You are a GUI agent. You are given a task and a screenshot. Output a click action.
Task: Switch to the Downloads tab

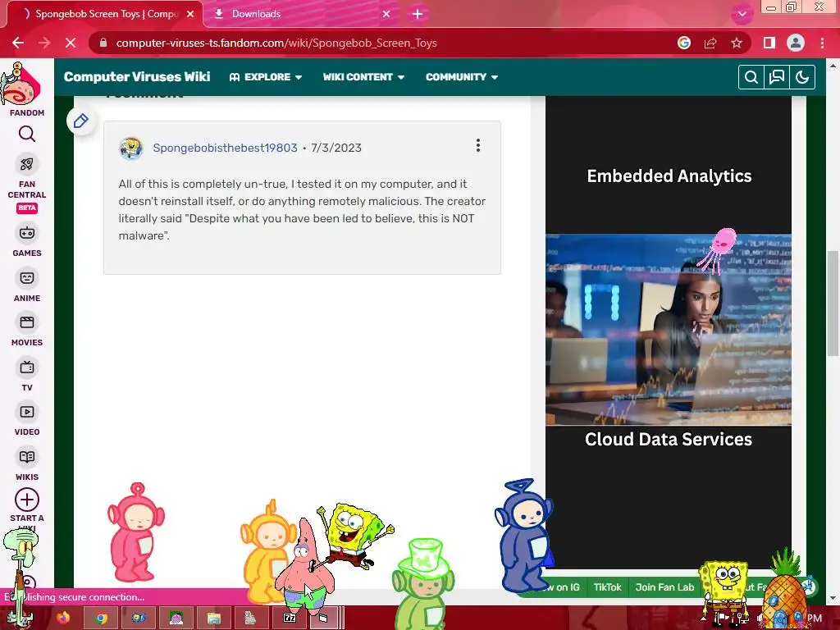(x=294, y=14)
